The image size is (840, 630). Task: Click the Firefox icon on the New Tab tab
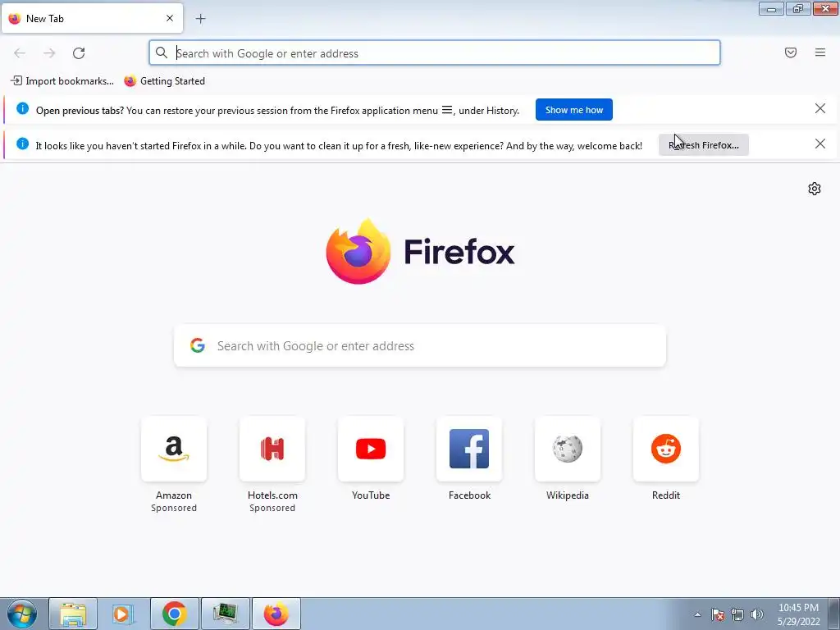(15, 18)
